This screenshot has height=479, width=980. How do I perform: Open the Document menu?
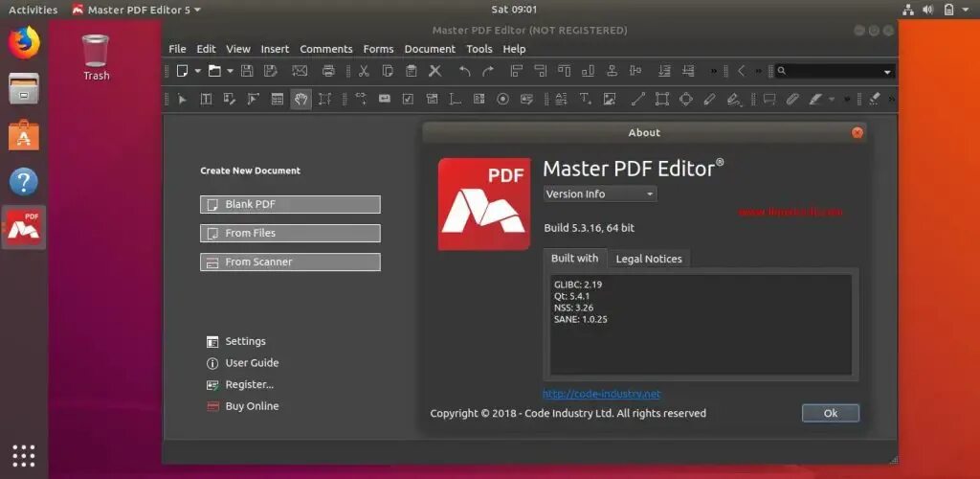click(430, 49)
